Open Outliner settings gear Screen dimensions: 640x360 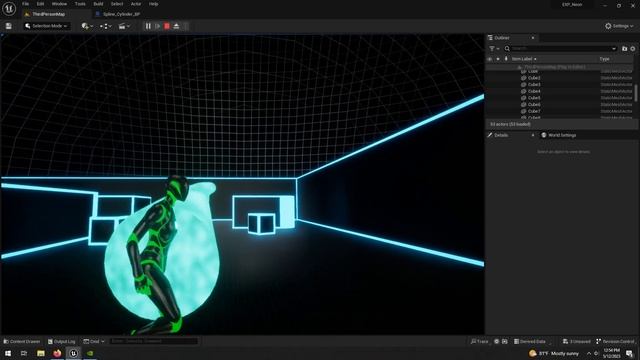tap(633, 49)
